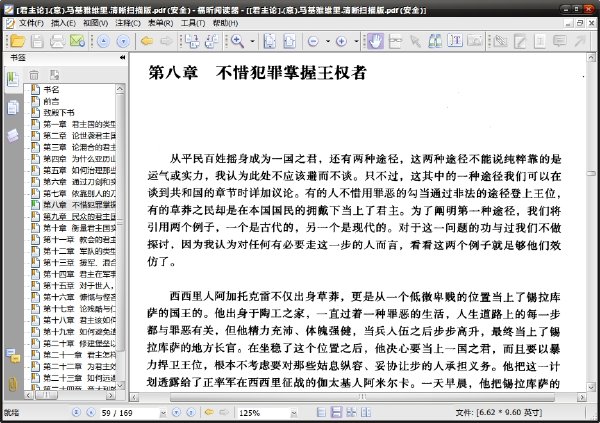Viewport: 600px width, 423px height.
Task: Open the 注释(C) menu
Action: click(x=128, y=23)
